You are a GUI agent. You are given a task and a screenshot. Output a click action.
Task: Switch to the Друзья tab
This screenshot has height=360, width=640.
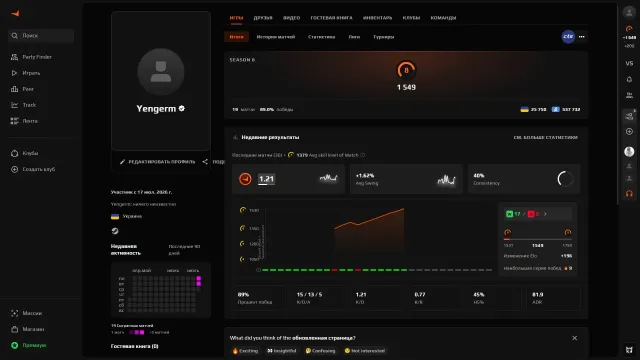click(263, 18)
